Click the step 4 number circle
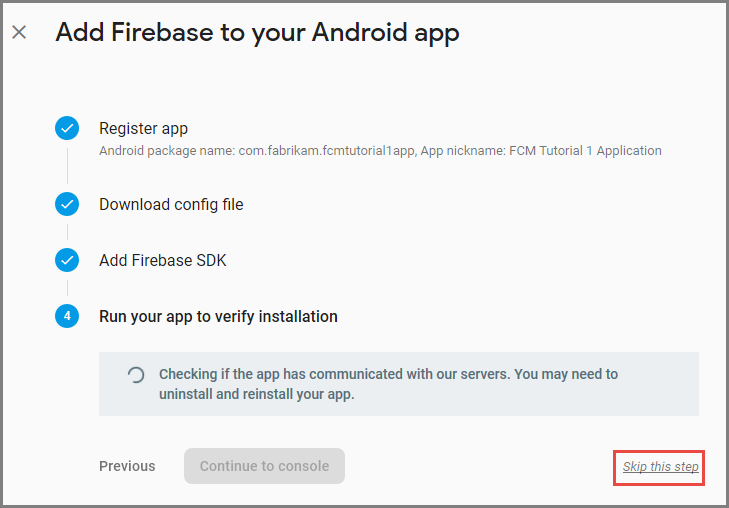 (67, 316)
